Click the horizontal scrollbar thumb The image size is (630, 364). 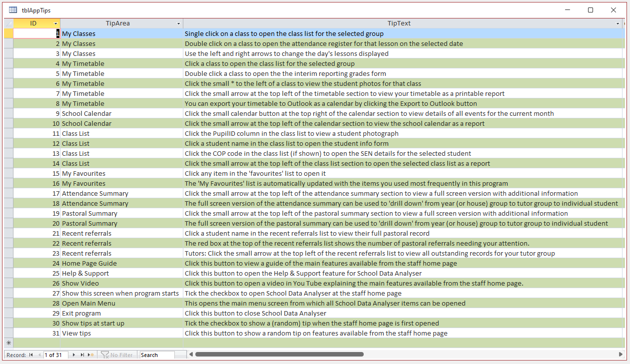click(x=279, y=355)
